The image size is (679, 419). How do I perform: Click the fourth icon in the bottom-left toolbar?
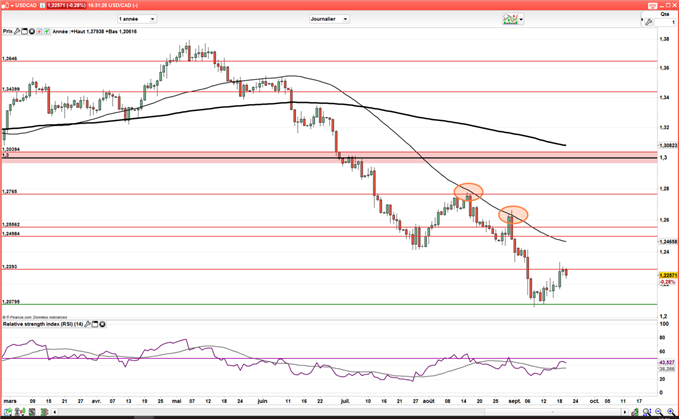[x=44, y=412]
